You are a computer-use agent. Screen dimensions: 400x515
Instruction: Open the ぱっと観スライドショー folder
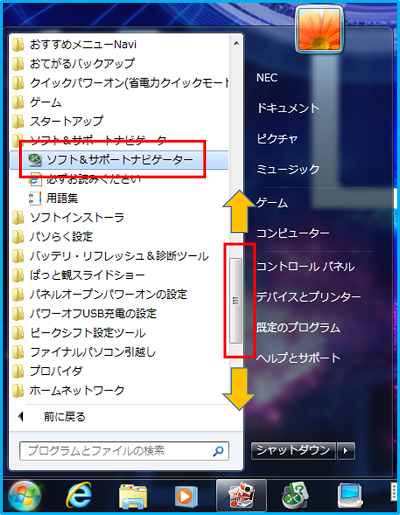79,275
